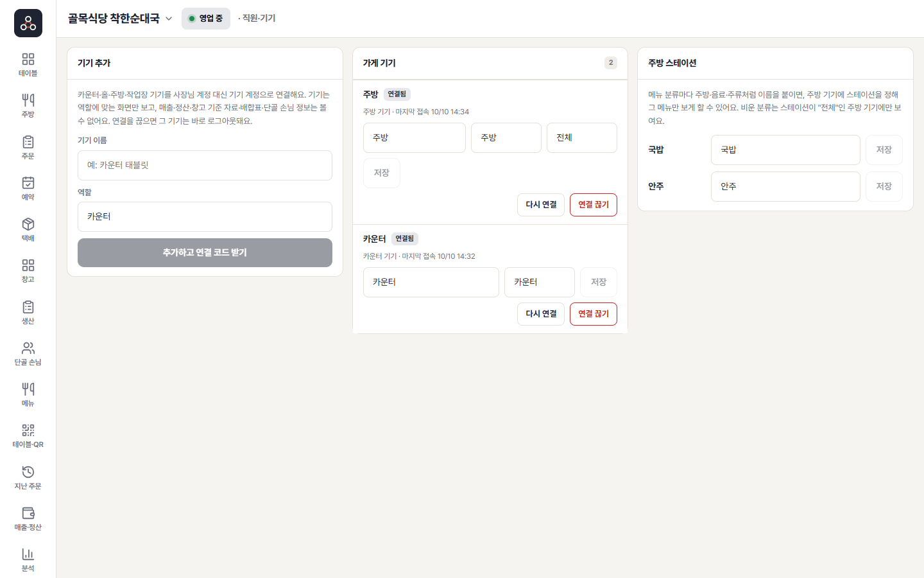Click the 기기 이름 input field
Screen dimensions: 924x578
click(205, 165)
